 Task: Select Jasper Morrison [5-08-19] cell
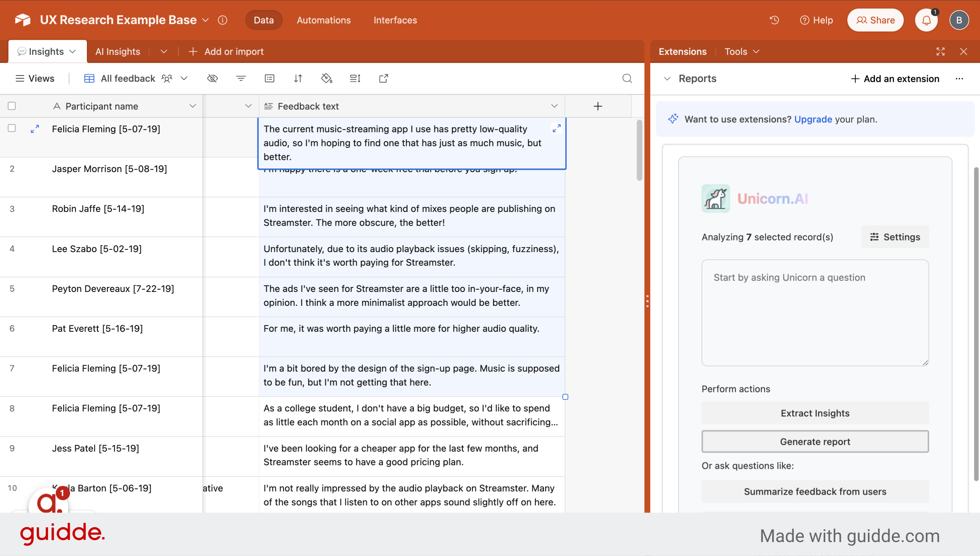pos(101,177)
